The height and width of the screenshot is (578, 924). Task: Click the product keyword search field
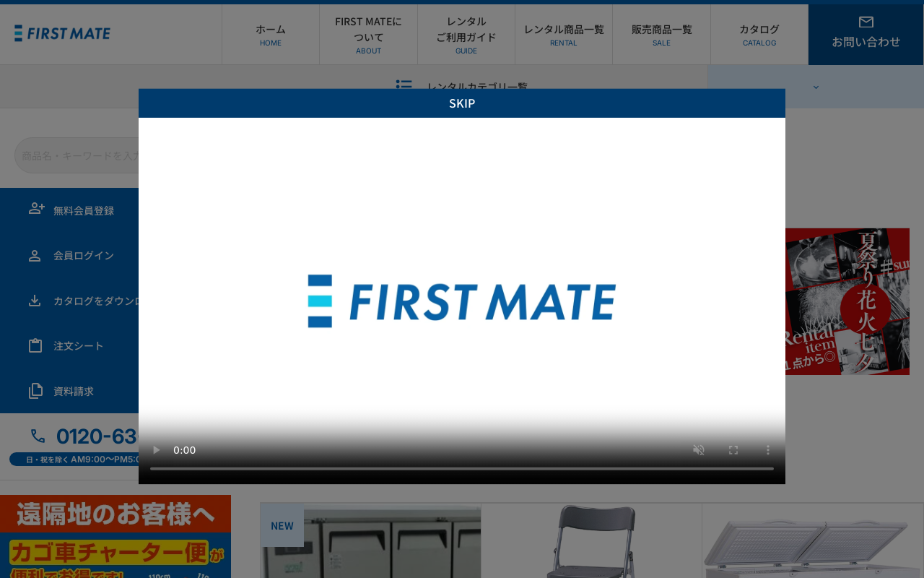coord(77,155)
